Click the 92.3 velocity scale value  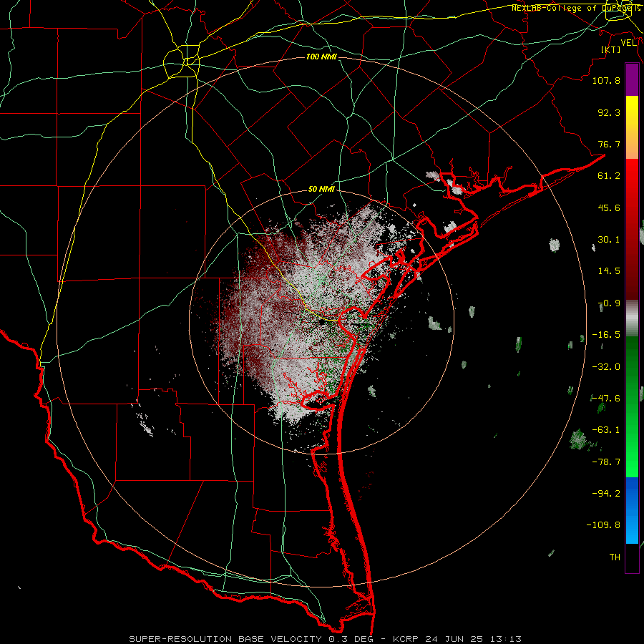pyautogui.click(x=609, y=112)
